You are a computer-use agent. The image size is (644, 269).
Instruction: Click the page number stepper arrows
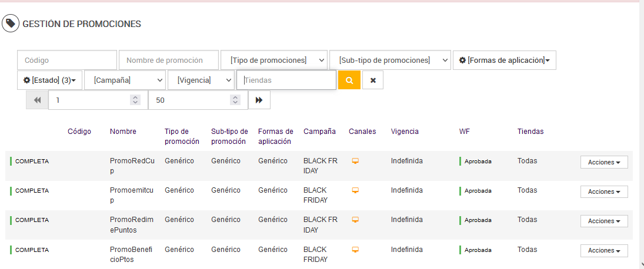135,100
